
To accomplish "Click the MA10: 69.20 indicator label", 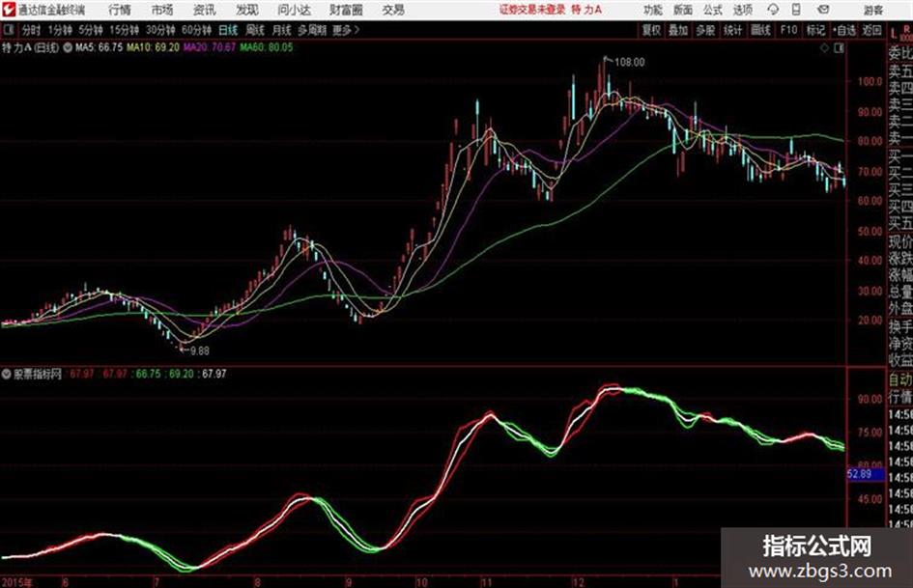I will 154,47.
